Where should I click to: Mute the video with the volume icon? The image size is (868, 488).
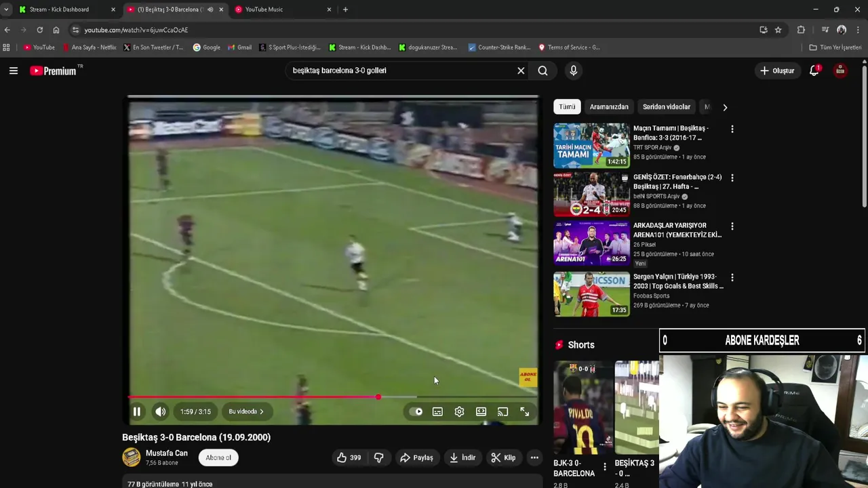pyautogui.click(x=160, y=411)
